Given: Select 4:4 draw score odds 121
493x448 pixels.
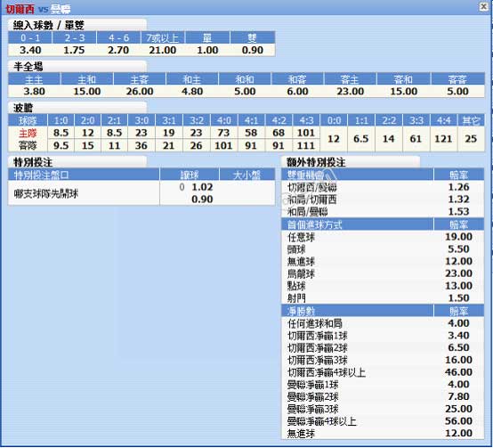Looking at the screenshot, I should coord(443,139).
